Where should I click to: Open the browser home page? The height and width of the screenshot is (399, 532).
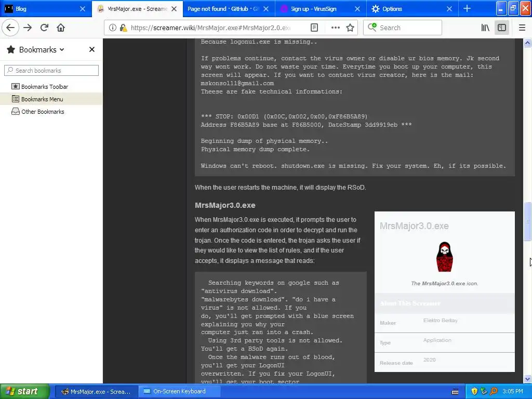(61, 28)
